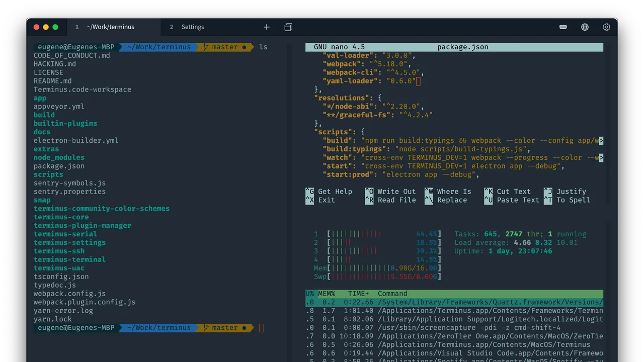644x362 pixels.
Task: Click the git branch master segment in top prompt
Action: coord(224,47)
